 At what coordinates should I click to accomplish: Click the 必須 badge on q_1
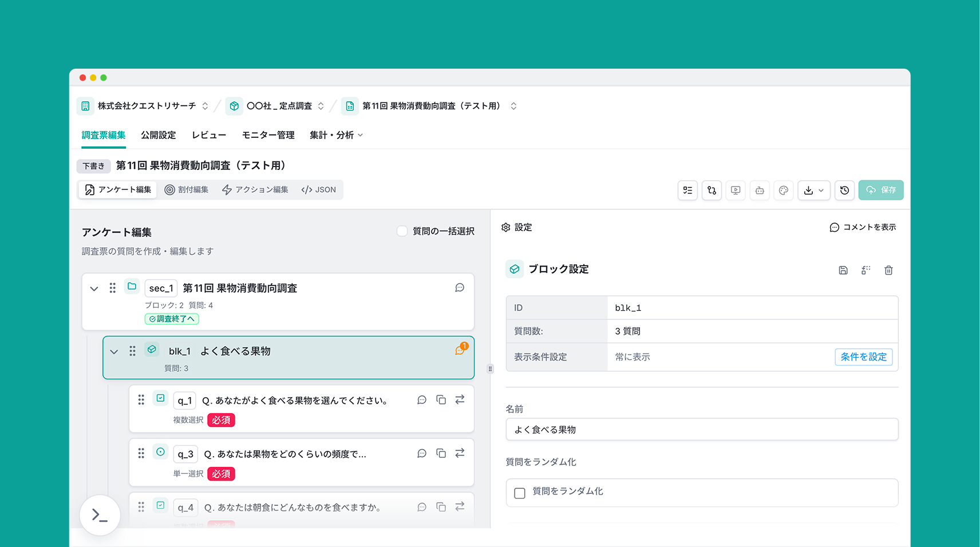click(x=221, y=420)
